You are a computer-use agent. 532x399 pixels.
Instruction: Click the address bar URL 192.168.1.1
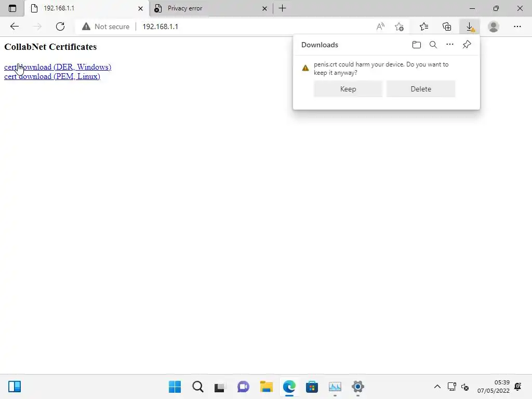pos(160,26)
